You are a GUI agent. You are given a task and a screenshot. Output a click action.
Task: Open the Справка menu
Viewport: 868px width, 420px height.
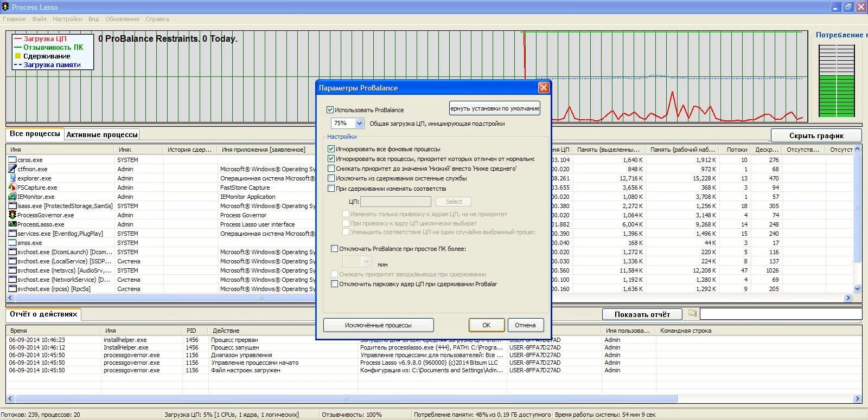pyautogui.click(x=157, y=19)
